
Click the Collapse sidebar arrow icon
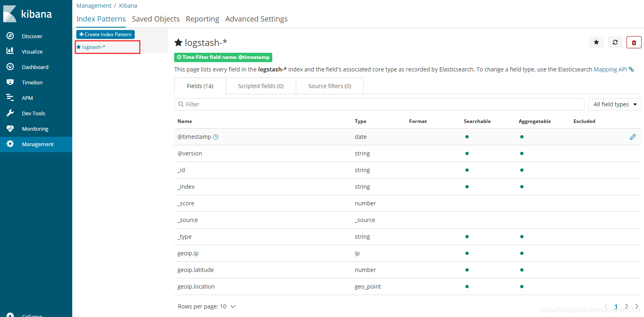click(10, 315)
